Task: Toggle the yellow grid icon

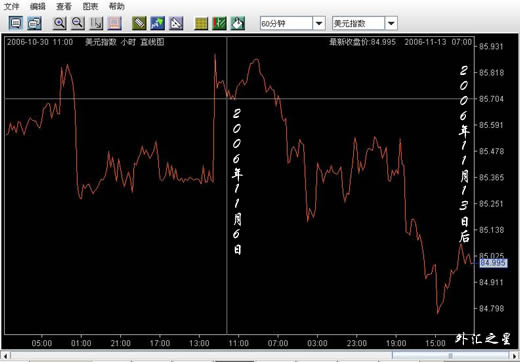Action: 201,23
